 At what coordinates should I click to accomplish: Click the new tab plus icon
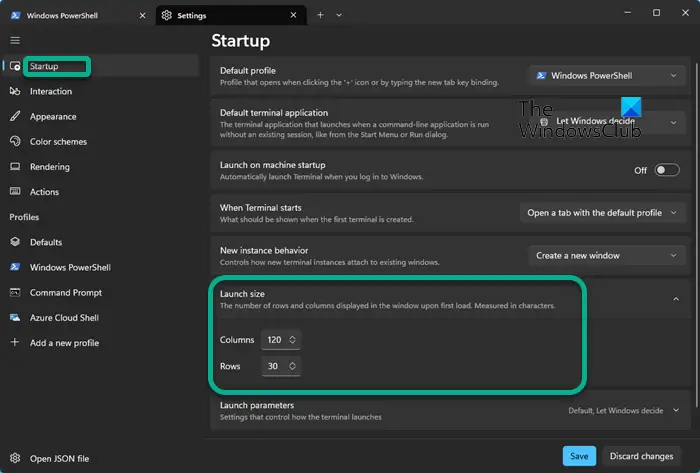[x=320, y=15]
